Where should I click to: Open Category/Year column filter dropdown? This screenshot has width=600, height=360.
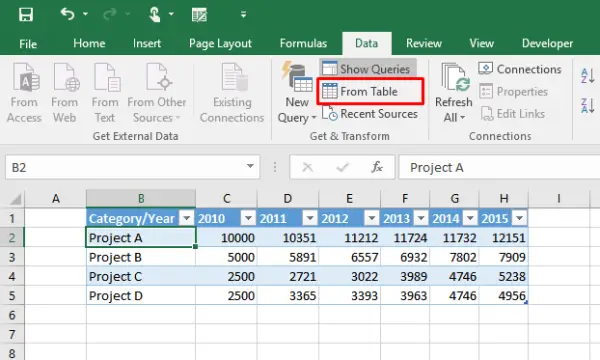(187, 218)
